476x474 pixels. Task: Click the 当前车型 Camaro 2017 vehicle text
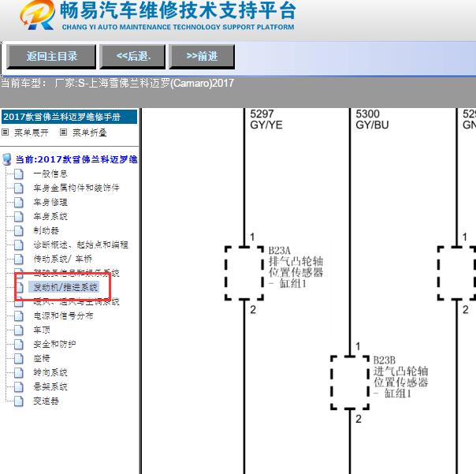point(117,83)
